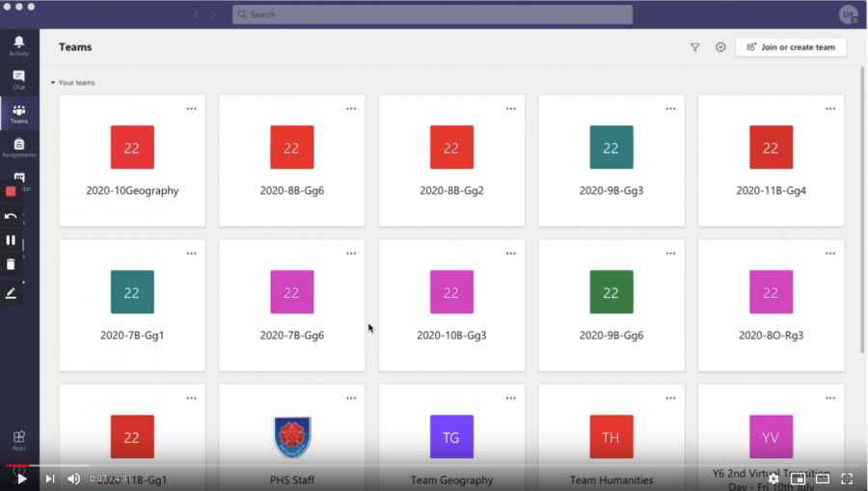Image resolution: width=868 pixels, height=491 pixels.
Task: Enter fullscreen video mode
Action: click(847, 478)
